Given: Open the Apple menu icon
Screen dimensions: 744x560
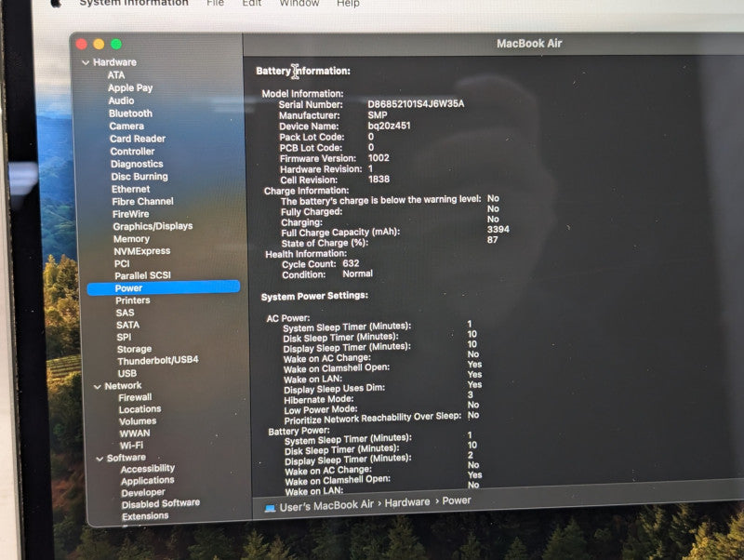Looking at the screenshot, I should coord(57,3).
